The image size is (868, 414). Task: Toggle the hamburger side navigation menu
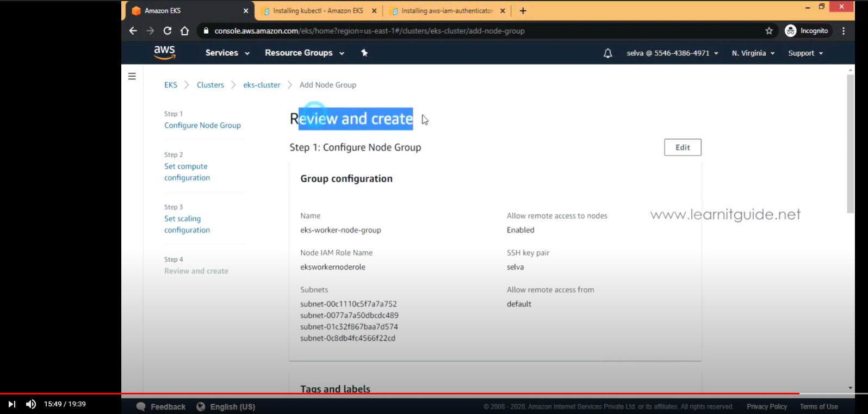[132, 76]
